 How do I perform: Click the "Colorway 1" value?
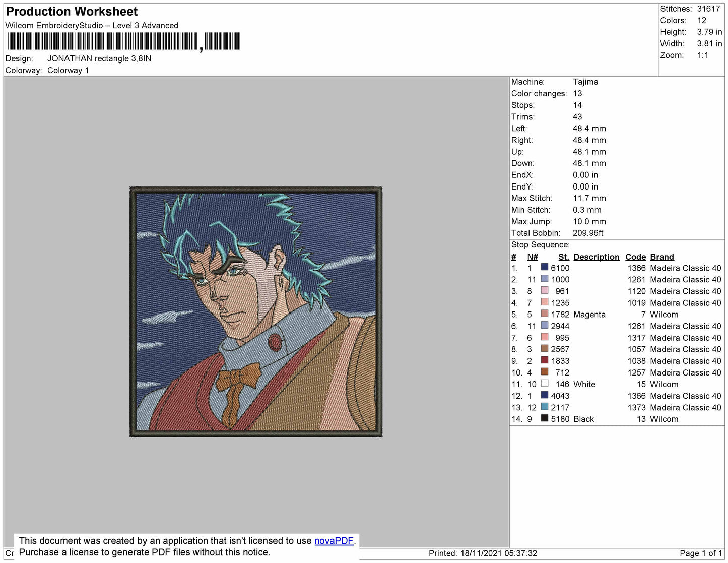coord(68,71)
